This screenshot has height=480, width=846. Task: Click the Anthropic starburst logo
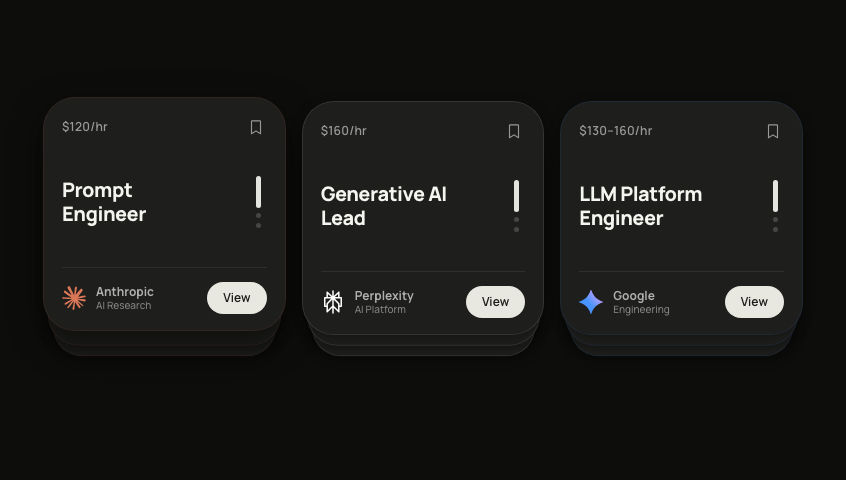74,298
